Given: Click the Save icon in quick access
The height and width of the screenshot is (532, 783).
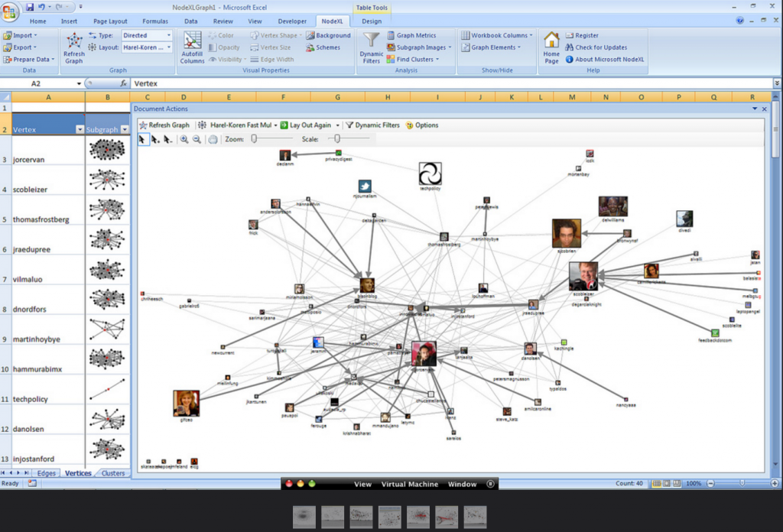Looking at the screenshot, I should (x=30, y=7).
